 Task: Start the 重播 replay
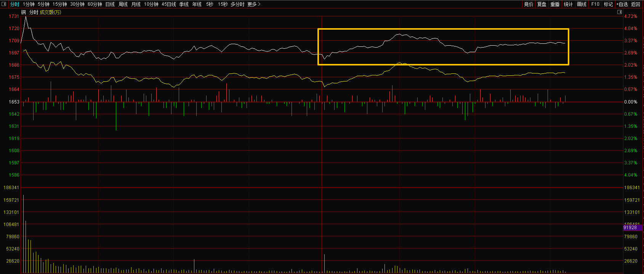click(555, 4)
